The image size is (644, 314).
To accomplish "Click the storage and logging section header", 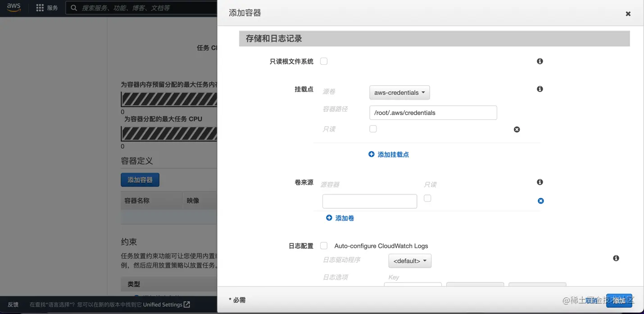I will click(434, 39).
